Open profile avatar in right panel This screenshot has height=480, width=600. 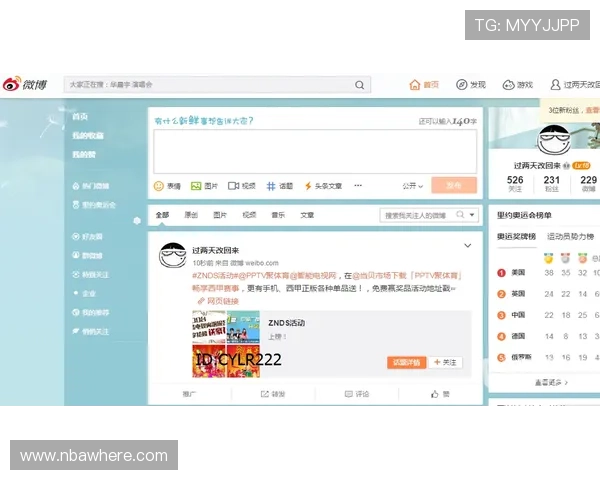[554, 140]
